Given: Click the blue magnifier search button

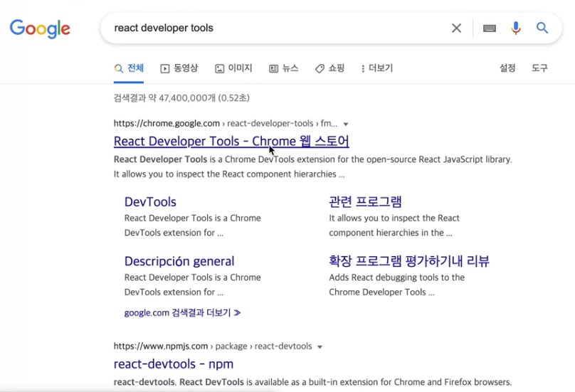Looking at the screenshot, I should (542, 28).
